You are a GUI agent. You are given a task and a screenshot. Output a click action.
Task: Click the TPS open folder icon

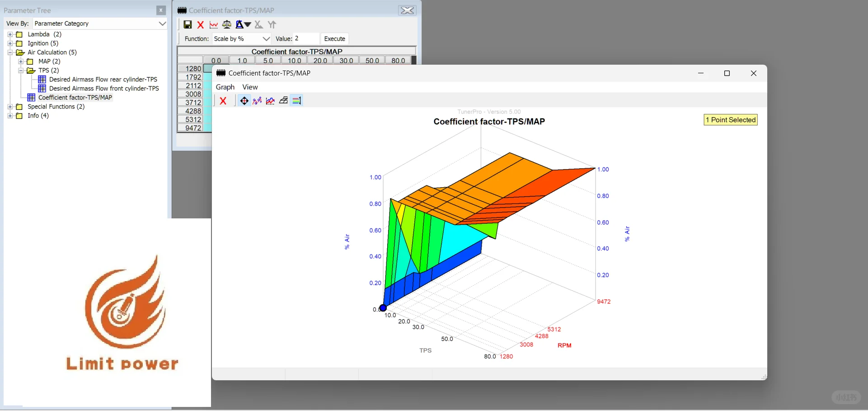pyautogui.click(x=31, y=71)
